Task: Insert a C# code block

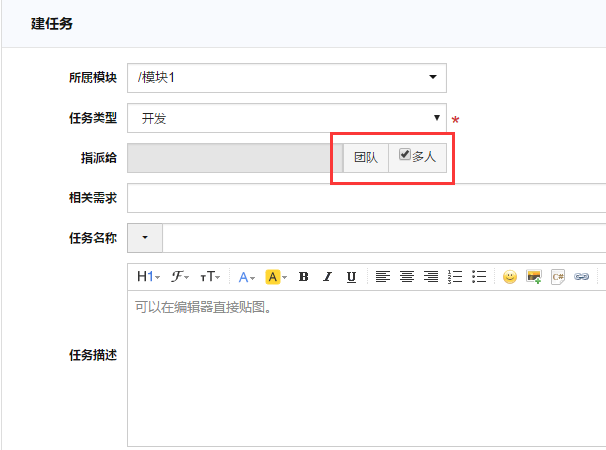Action: (558, 277)
